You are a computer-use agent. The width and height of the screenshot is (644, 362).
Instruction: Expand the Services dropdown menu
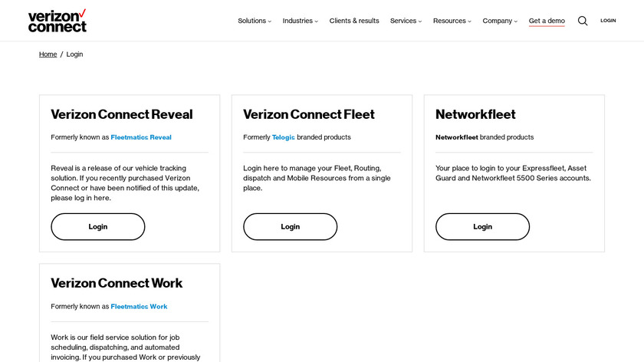pyautogui.click(x=406, y=21)
